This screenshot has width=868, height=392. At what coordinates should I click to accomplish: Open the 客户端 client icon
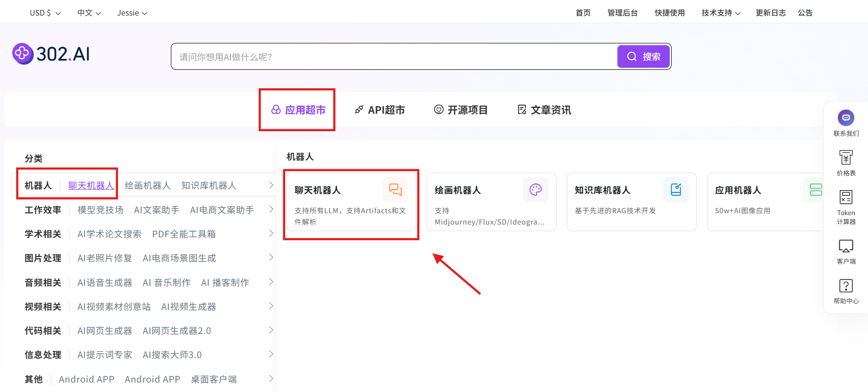pyautogui.click(x=846, y=246)
